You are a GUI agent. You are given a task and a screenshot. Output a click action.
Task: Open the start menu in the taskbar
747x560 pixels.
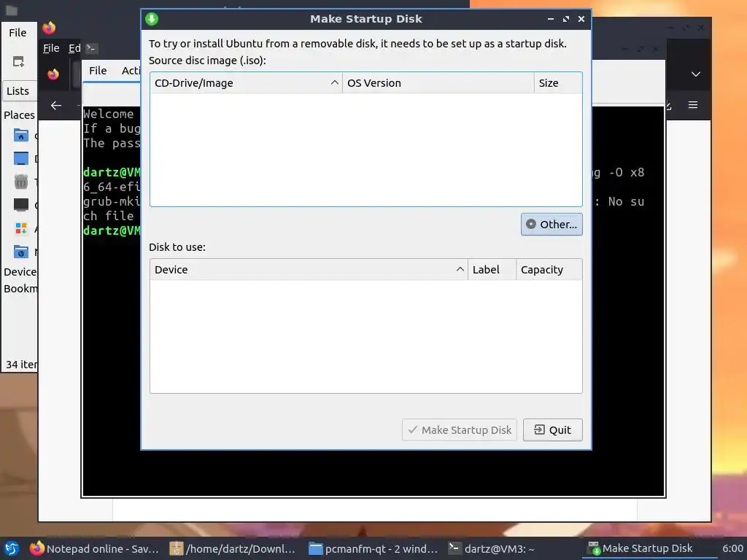[x=12, y=548]
